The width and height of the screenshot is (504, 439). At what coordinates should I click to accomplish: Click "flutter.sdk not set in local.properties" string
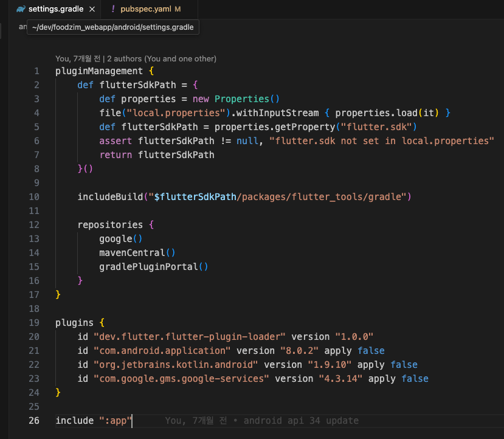pos(382,141)
